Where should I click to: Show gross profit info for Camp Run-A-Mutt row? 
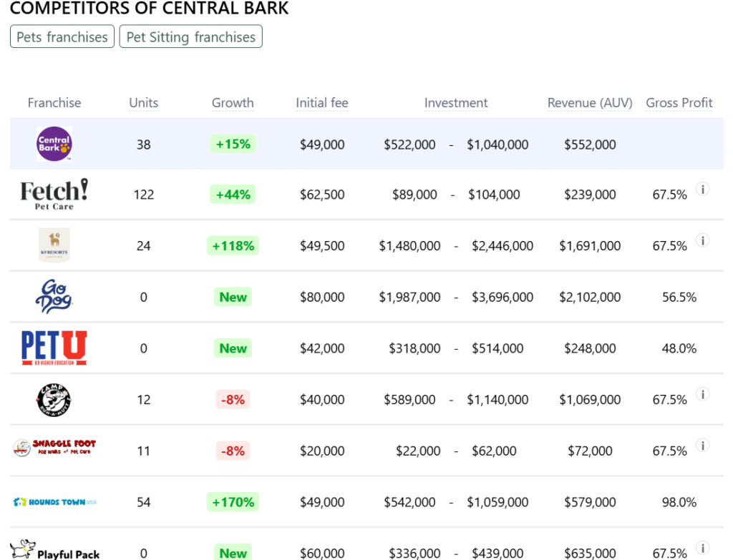[x=703, y=394]
